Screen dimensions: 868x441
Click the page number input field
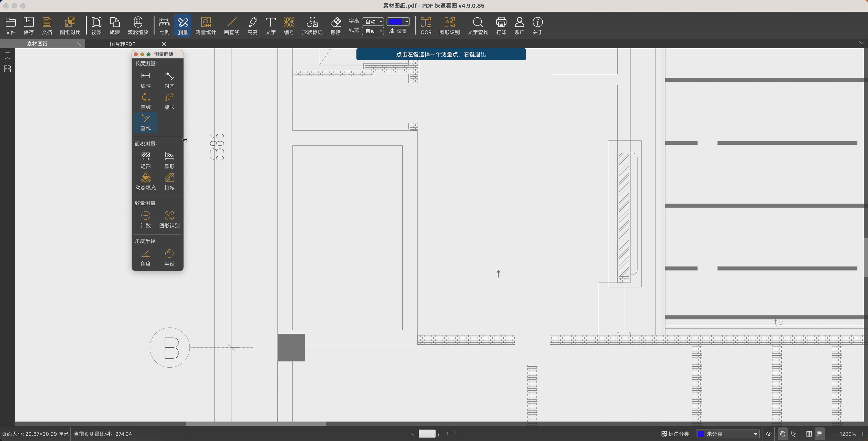tap(427, 434)
